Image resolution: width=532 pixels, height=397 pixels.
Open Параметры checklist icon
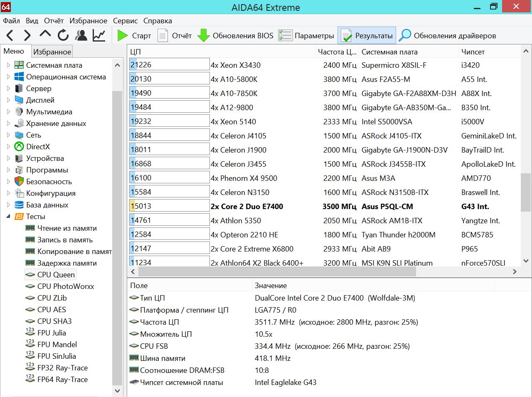pyautogui.click(x=285, y=35)
